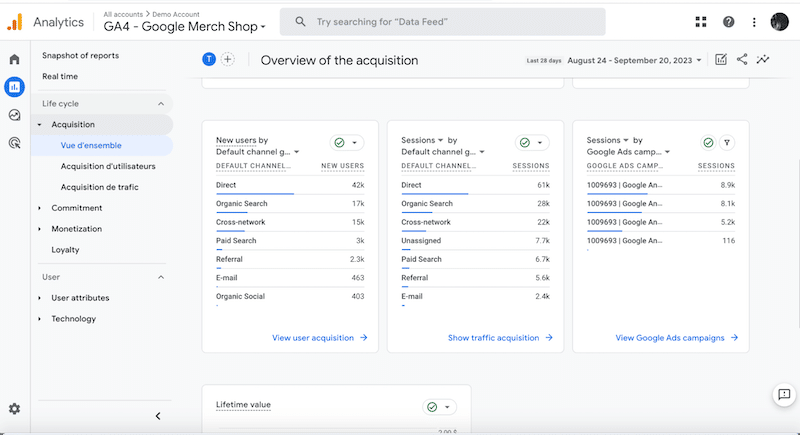
Task: Click the Lifetime value card title
Action: click(x=243, y=405)
